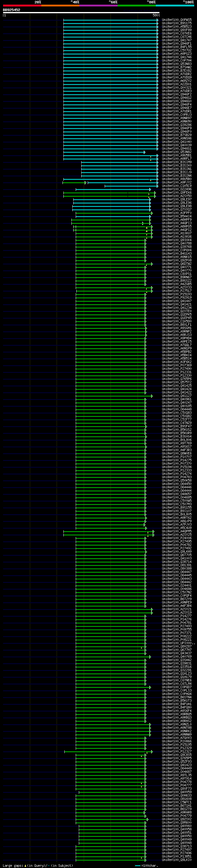
Task: Click hit label UniRef100_P13851
Action: click(x=176, y=856)
